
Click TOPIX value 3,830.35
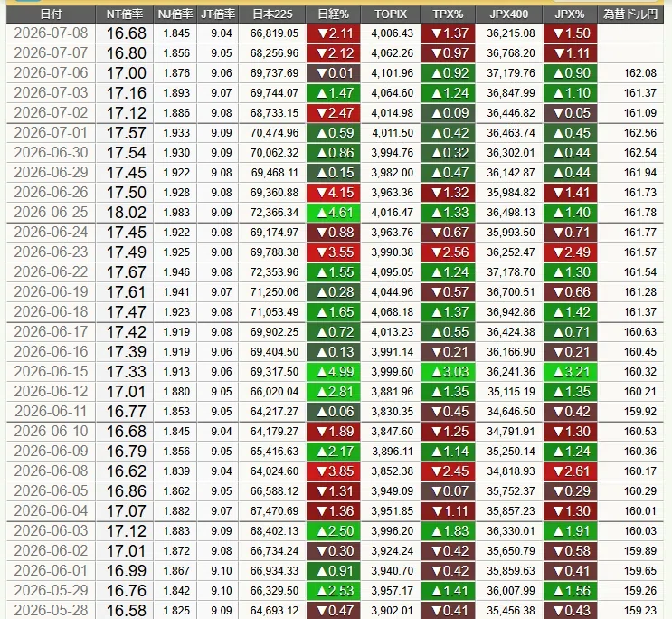[x=393, y=412]
